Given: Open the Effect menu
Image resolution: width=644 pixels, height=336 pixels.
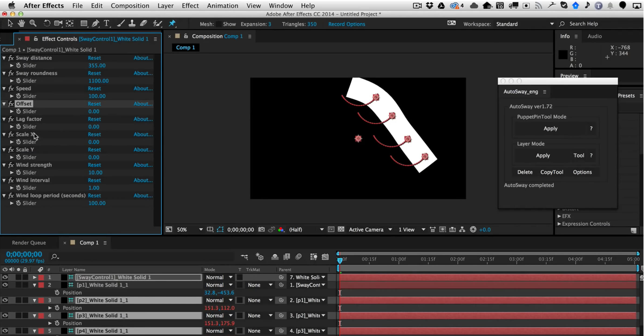Looking at the screenshot, I should tap(190, 6).
